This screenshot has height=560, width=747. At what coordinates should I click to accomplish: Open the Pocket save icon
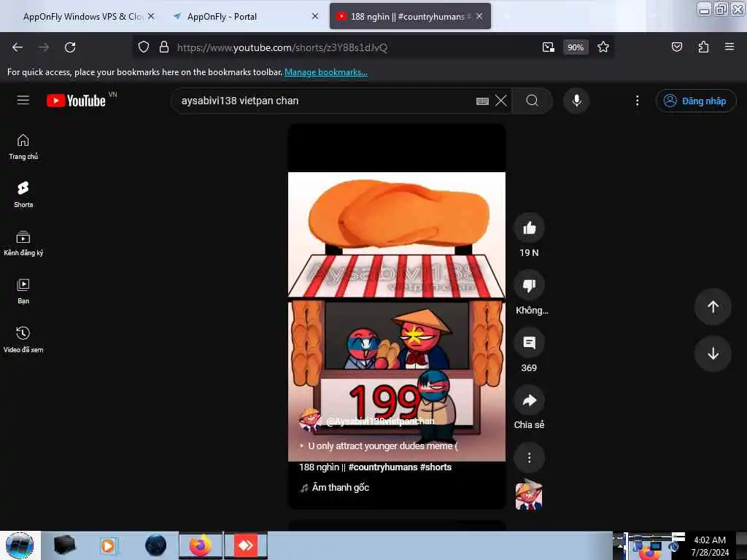coord(677,47)
